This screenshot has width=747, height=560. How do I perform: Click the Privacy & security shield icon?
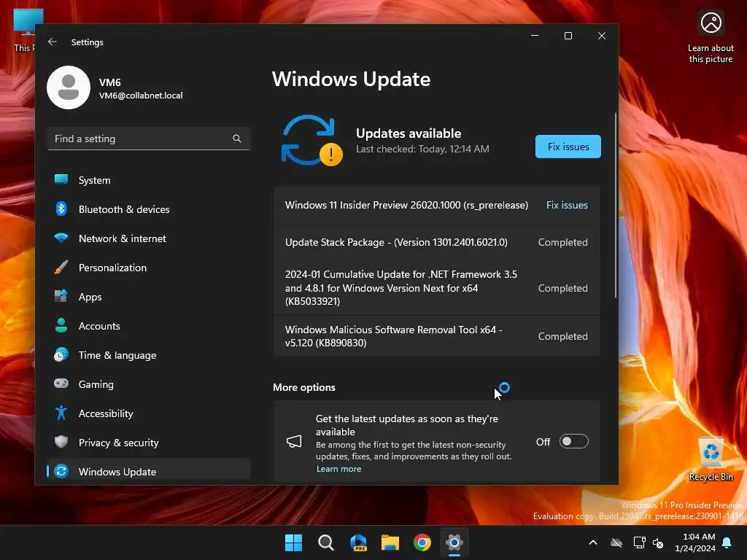click(61, 442)
